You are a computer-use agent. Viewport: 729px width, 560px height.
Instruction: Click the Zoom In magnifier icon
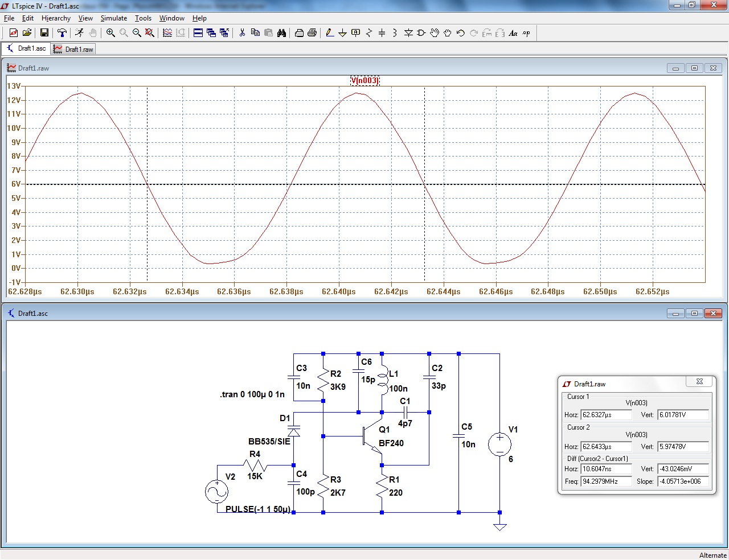110,33
